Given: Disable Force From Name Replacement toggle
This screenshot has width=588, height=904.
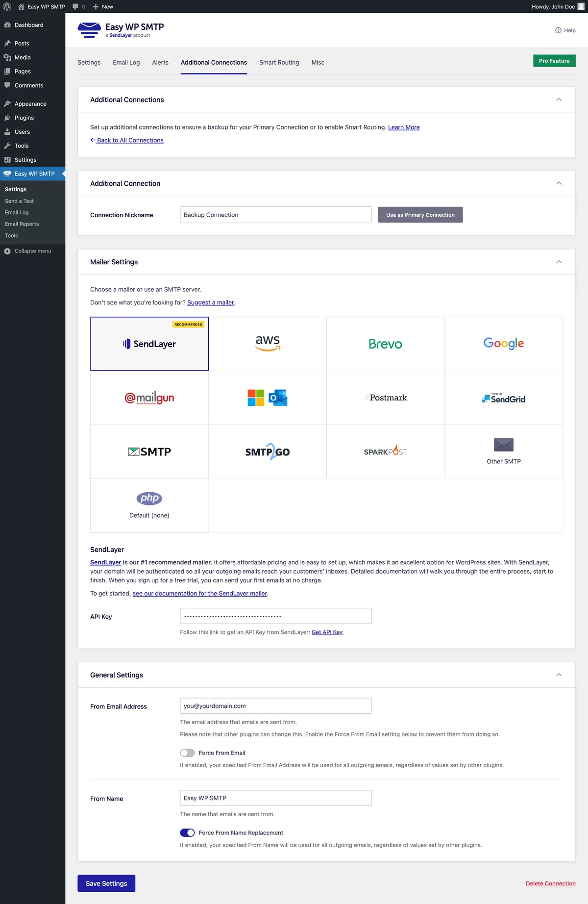Looking at the screenshot, I should click(x=187, y=832).
